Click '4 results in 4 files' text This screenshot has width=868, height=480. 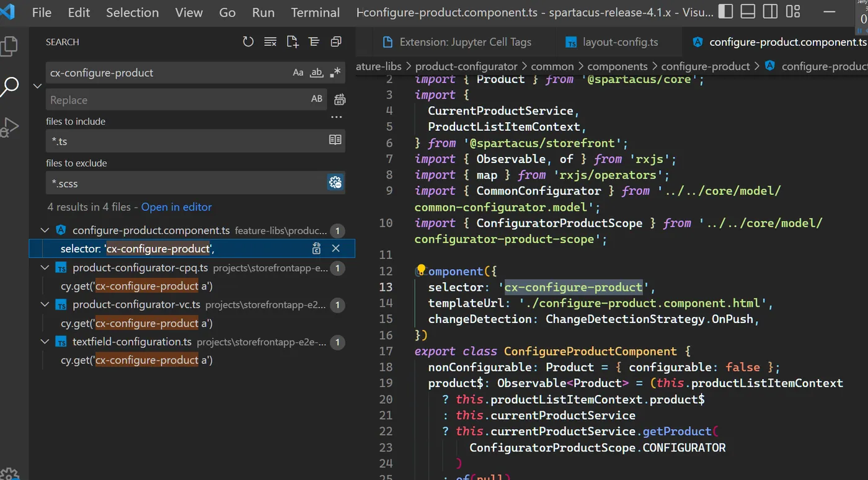click(x=92, y=207)
